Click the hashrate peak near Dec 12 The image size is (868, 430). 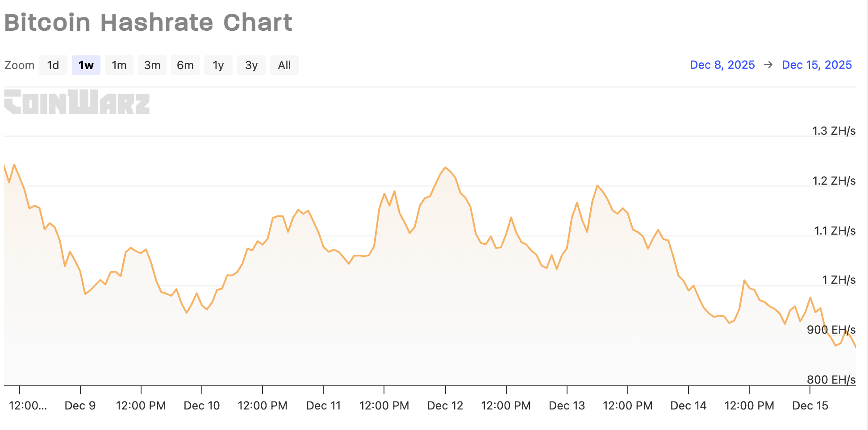point(445,168)
